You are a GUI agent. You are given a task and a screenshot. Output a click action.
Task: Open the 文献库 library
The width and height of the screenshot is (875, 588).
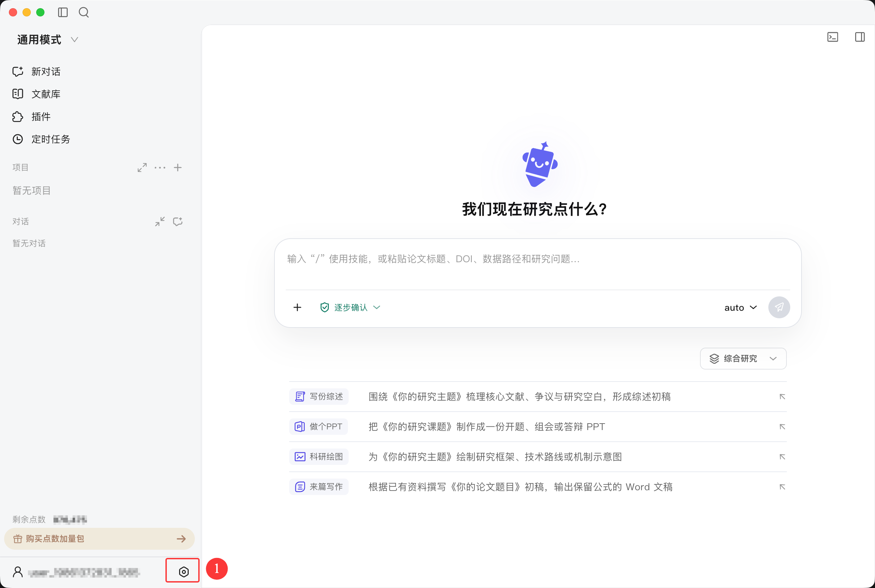46,94
